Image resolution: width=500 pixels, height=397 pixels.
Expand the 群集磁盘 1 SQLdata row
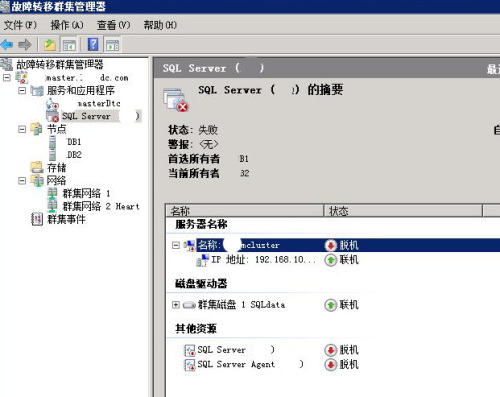176,305
